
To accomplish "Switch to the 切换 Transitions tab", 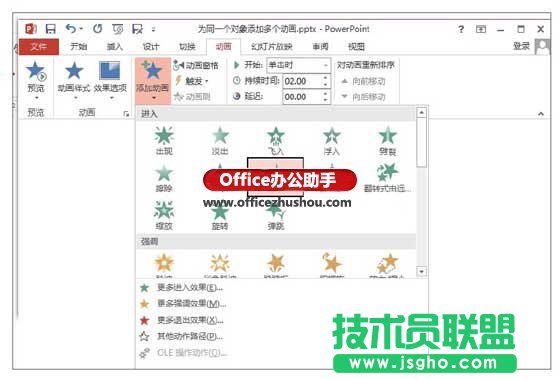I will pos(187,46).
